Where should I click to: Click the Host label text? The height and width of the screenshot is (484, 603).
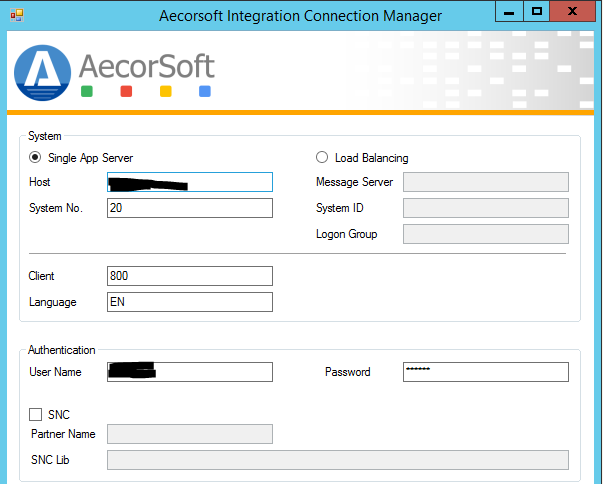pyautogui.click(x=40, y=182)
